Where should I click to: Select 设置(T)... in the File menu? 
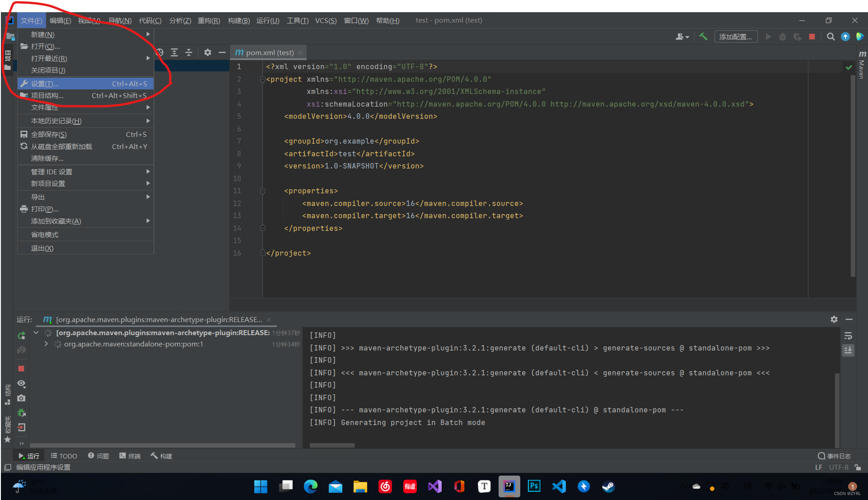[85, 84]
